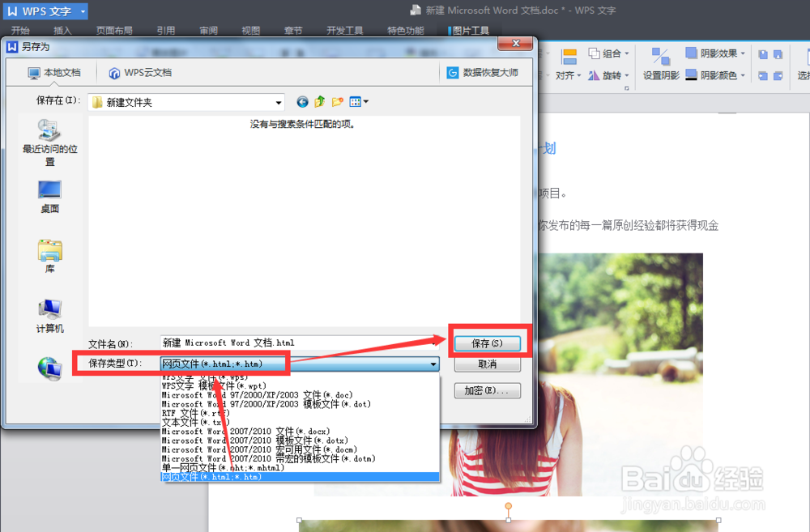Expand the 保存类型 combo box
This screenshot has width=810, height=532.
point(433,364)
